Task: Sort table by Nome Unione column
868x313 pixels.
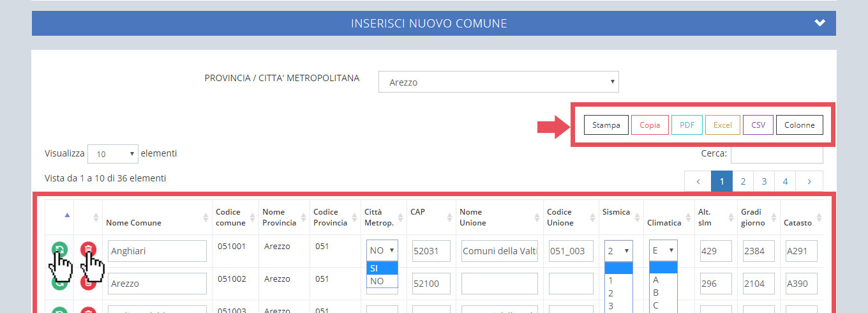Action: (500, 217)
